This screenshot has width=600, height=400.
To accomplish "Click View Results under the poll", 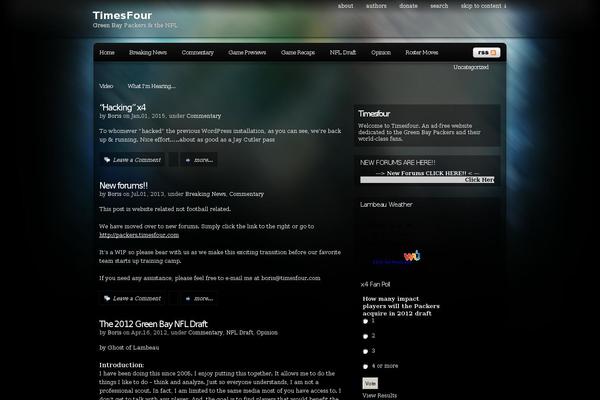I will point(380,395).
